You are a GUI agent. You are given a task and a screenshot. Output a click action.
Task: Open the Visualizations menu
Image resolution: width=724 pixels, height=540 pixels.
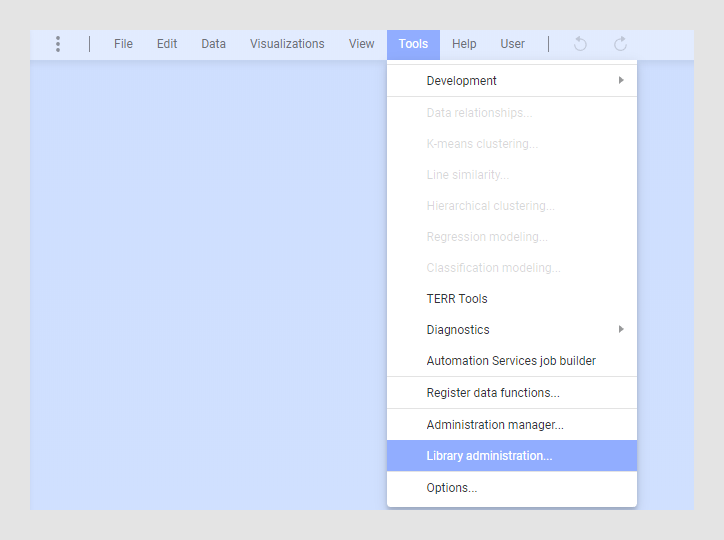point(287,44)
